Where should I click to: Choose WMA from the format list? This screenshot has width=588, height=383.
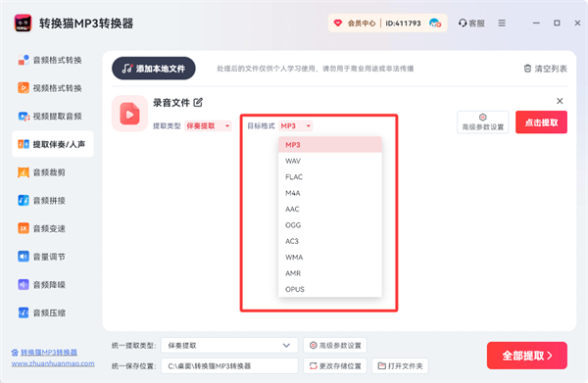point(330,257)
